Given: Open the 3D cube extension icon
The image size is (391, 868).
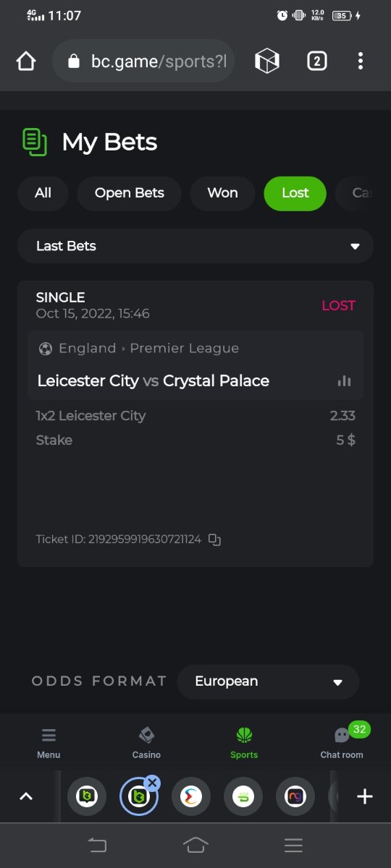Looking at the screenshot, I should click(267, 61).
